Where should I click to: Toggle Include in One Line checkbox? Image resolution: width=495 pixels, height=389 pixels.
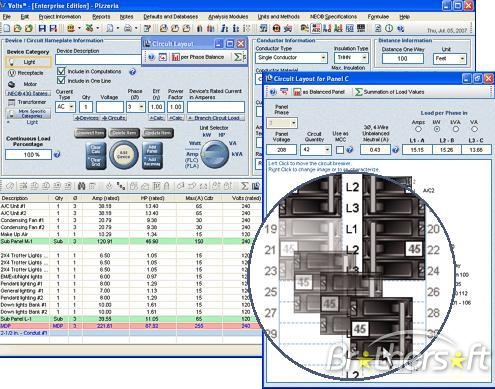(61, 80)
